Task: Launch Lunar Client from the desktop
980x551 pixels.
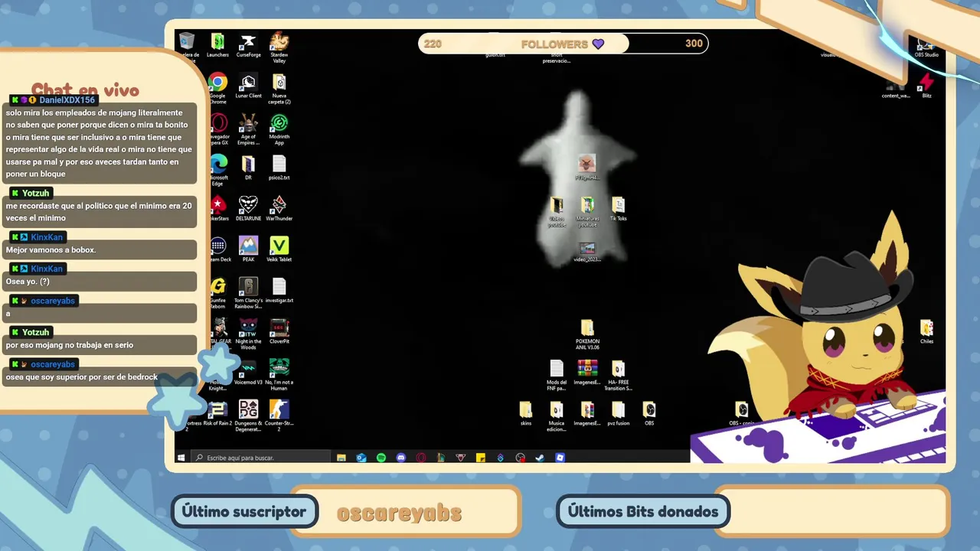Action: coord(248,86)
